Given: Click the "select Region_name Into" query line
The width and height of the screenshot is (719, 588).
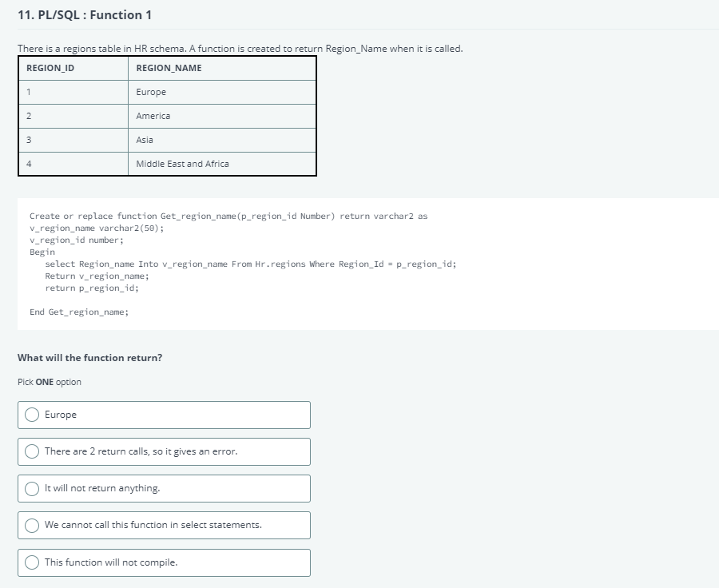Looking at the screenshot, I should (x=251, y=264).
